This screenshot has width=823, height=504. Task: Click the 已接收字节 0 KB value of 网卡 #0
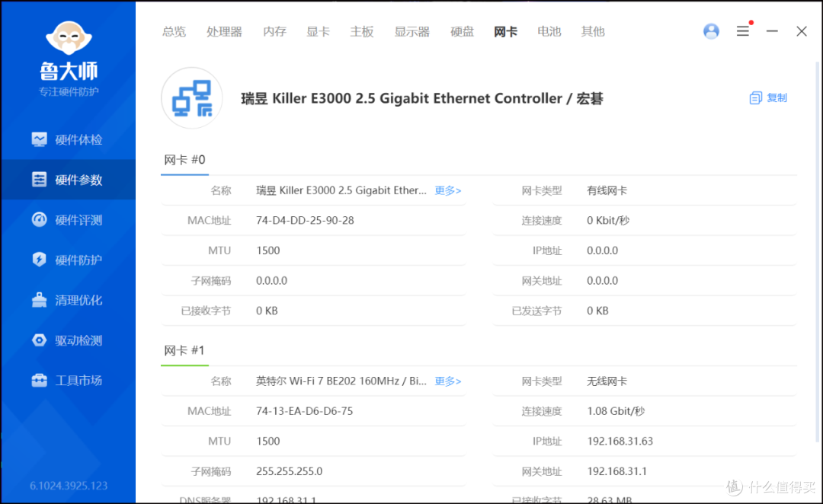click(267, 311)
